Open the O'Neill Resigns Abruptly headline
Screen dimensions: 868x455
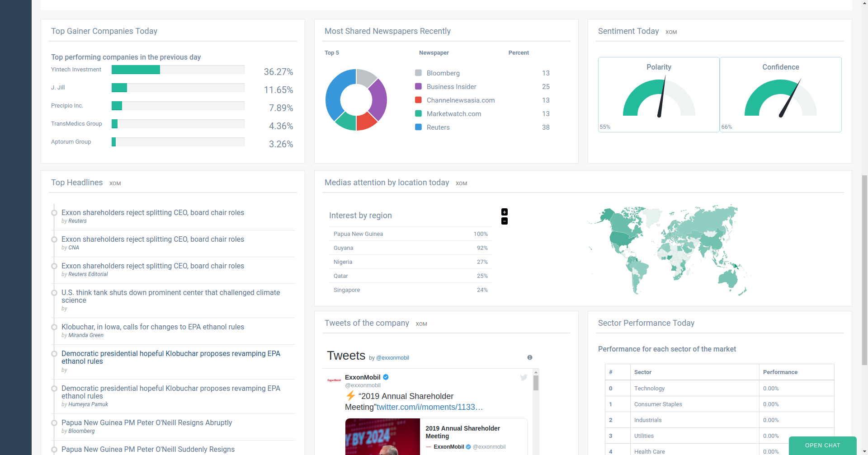[146, 423]
